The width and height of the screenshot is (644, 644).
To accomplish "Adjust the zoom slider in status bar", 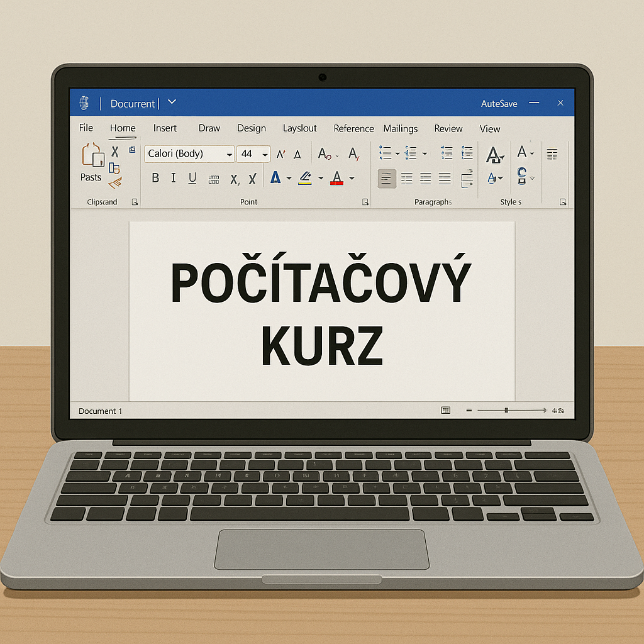I will (506, 410).
